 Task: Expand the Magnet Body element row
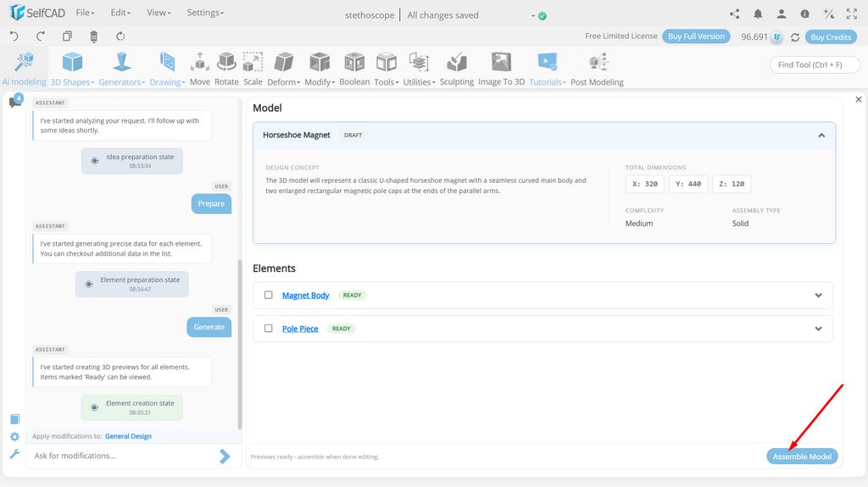[818, 296]
